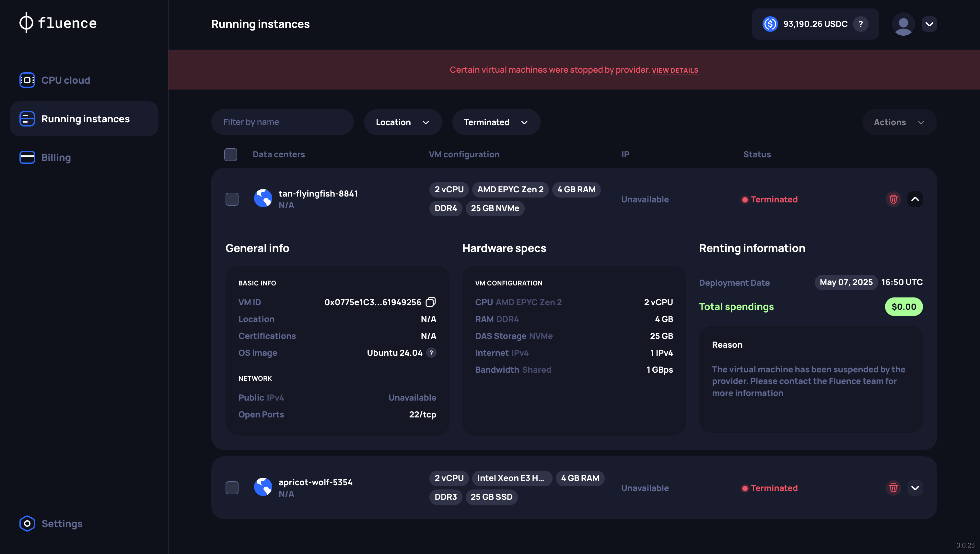Click the Fluence logo

coord(57,23)
